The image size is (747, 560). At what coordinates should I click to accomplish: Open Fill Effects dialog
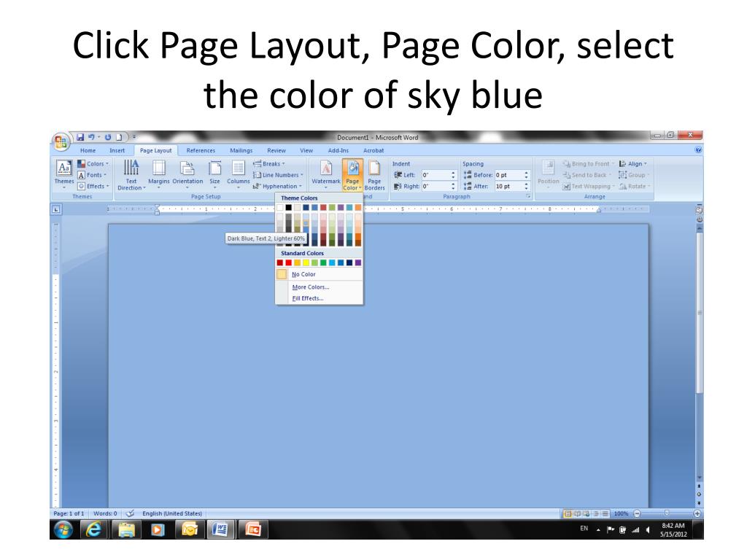320,298
